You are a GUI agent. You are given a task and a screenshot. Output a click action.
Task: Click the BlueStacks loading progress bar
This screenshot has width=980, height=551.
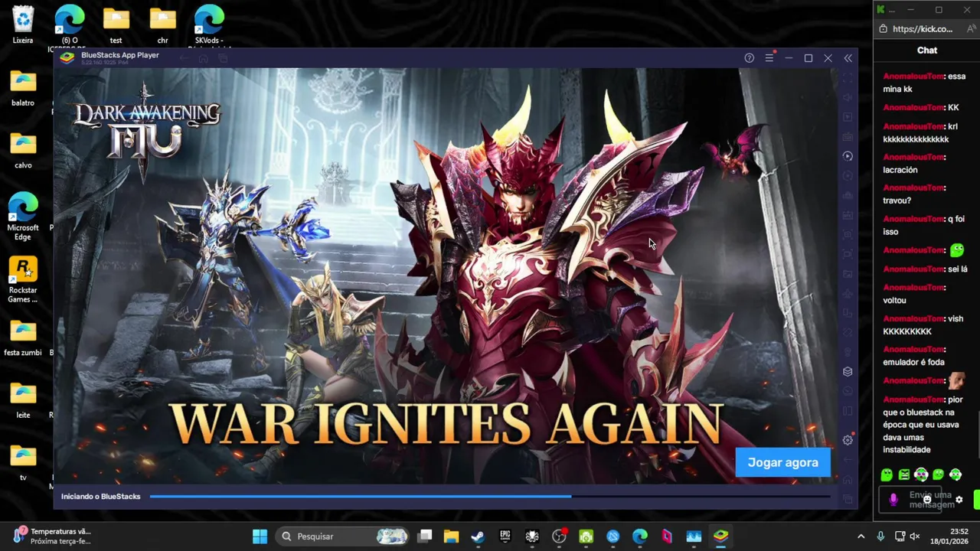point(490,497)
